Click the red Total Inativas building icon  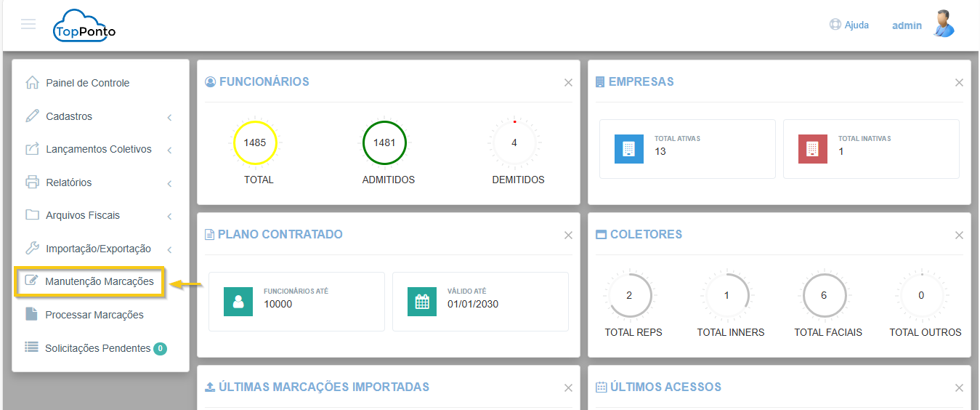pyautogui.click(x=812, y=148)
